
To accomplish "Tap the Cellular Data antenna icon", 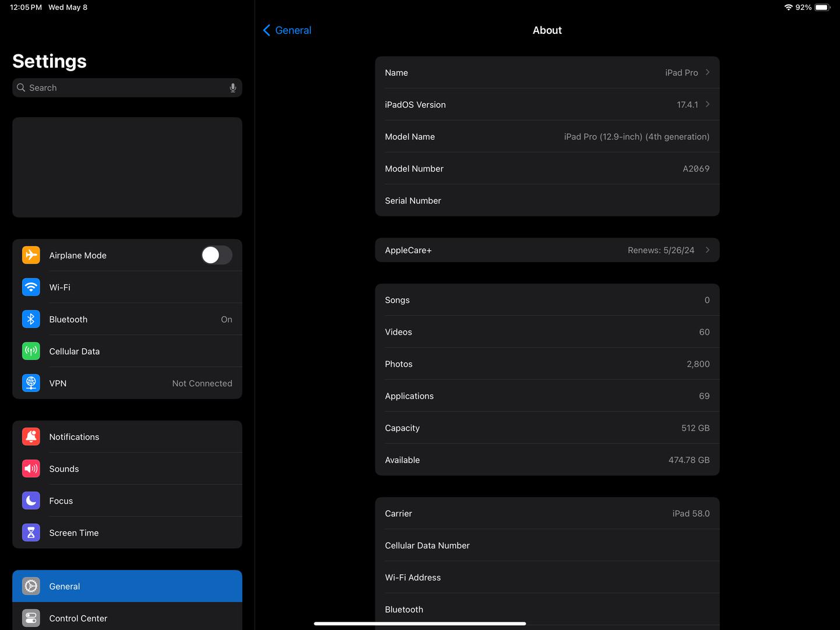I will (x=31, y=351).
